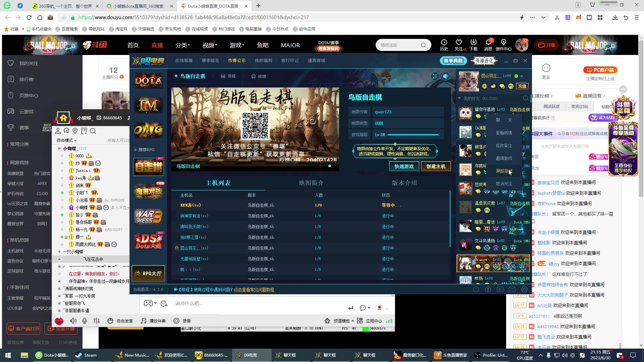Click the yen currency icon in 09 bottom bar

[488, 289]
